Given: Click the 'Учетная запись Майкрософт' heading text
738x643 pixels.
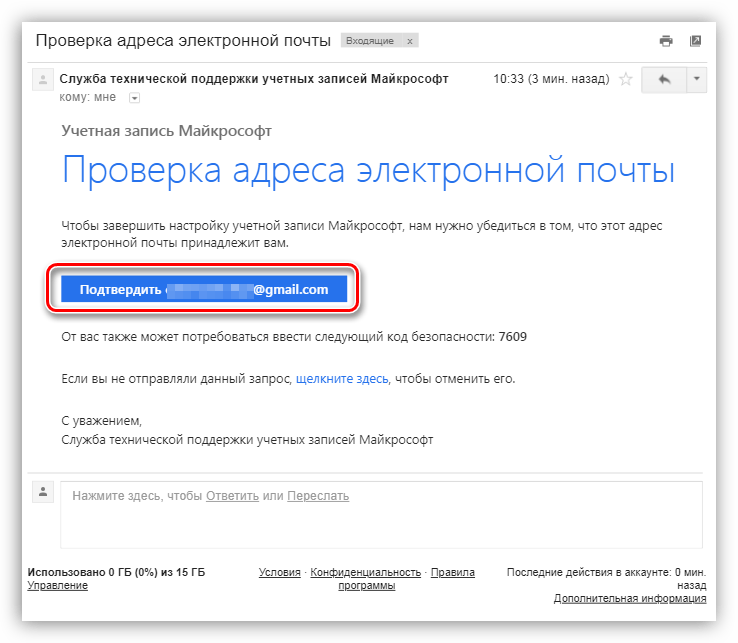Looking at the screenshot, I should (167, 130).
